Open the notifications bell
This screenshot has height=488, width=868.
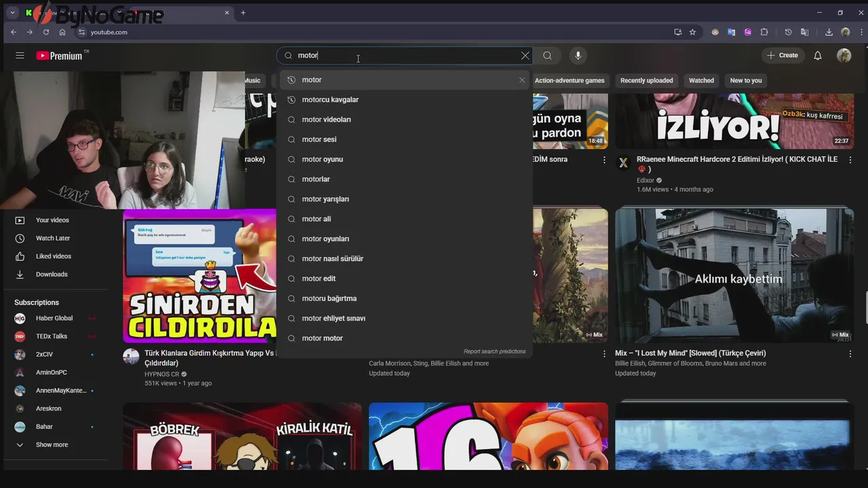coord(818,56)
